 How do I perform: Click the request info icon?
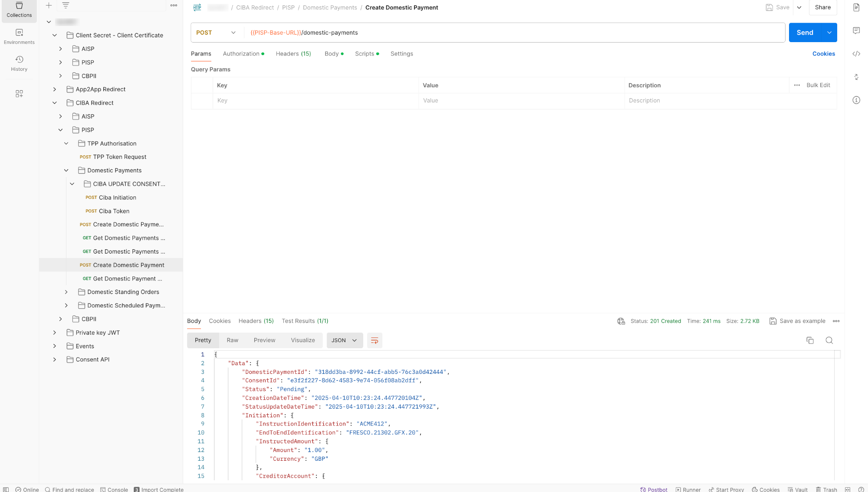click(856, 100)
